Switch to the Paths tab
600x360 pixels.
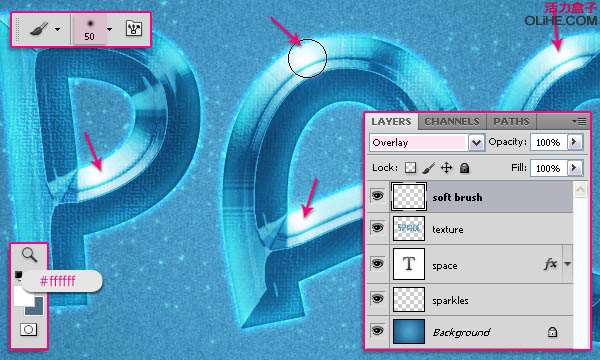(511, 122)
